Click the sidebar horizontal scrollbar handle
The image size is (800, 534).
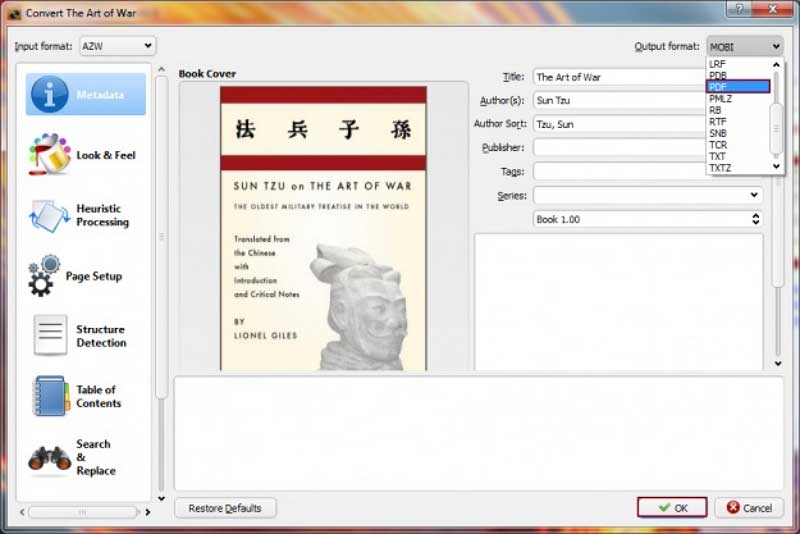tap(83, 512)
